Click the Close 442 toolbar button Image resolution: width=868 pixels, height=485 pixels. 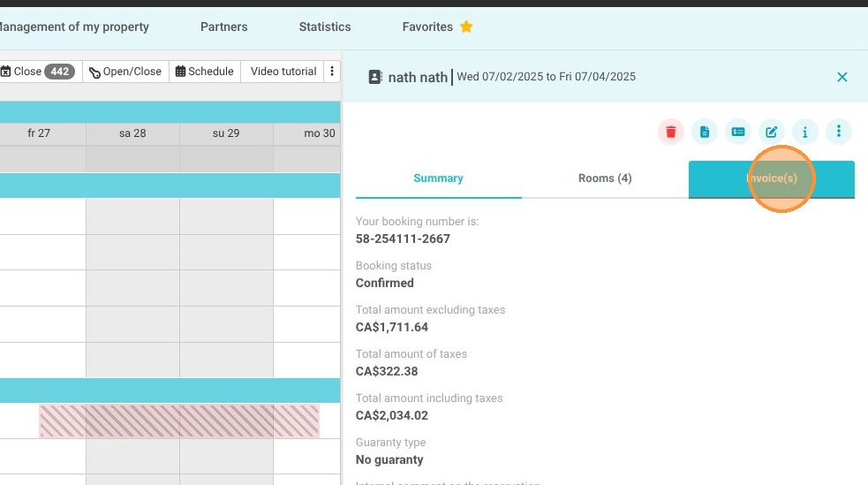click(41, 72)
